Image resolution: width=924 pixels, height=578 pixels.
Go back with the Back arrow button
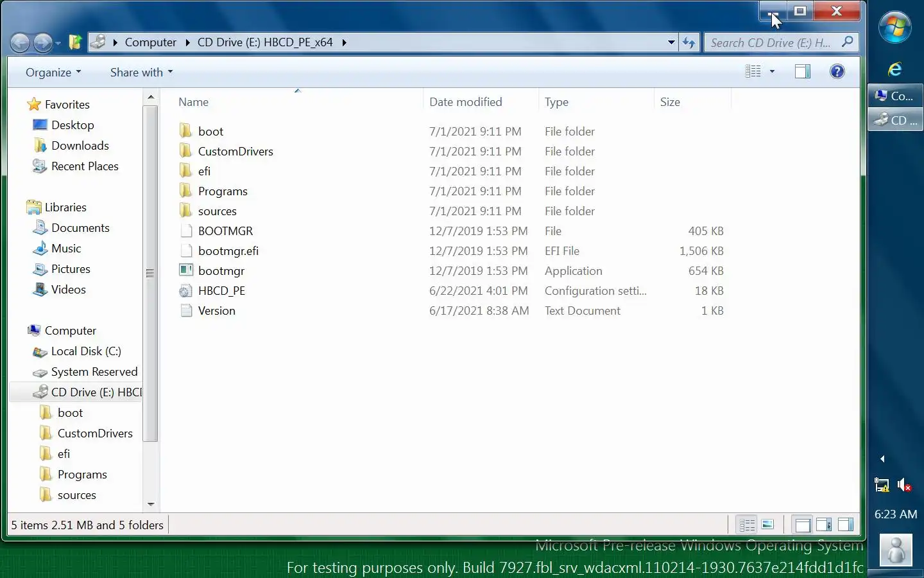pyautogui.click(x=20, y=43)
